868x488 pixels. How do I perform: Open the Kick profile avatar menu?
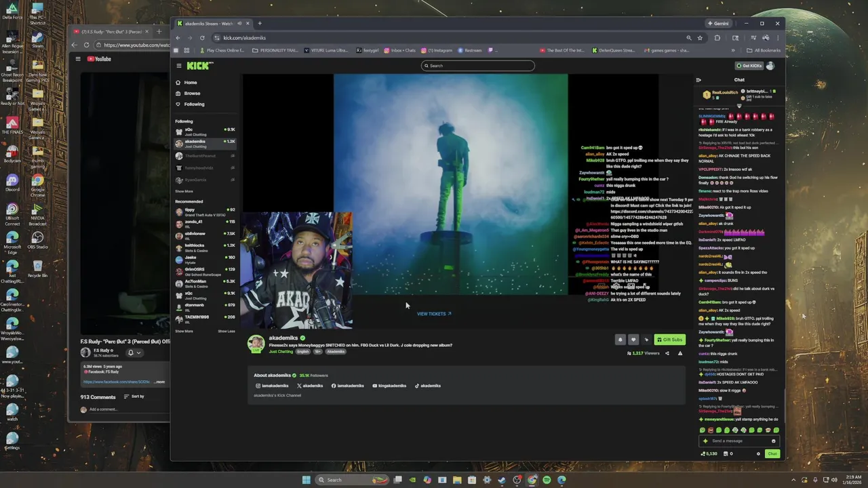tap(770, 66)
